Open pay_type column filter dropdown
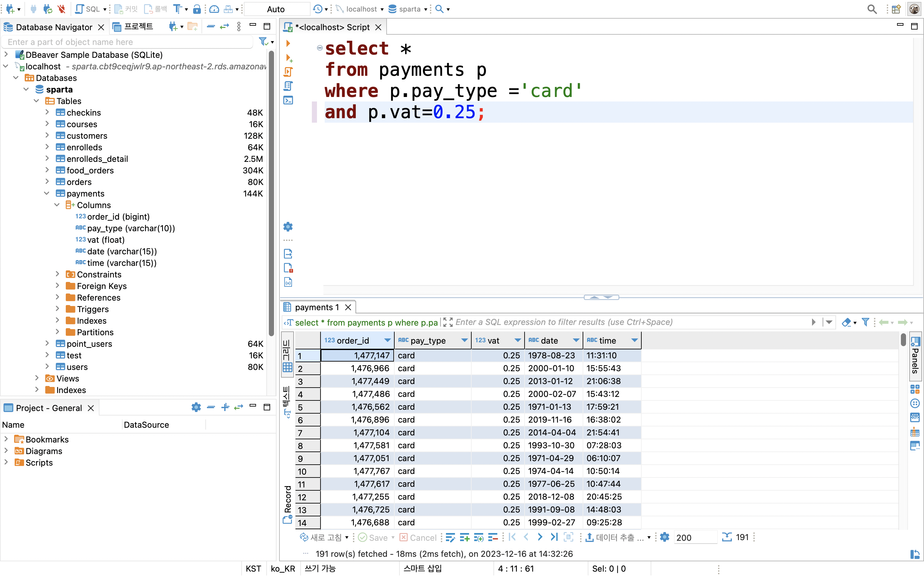 pos(464,340)
